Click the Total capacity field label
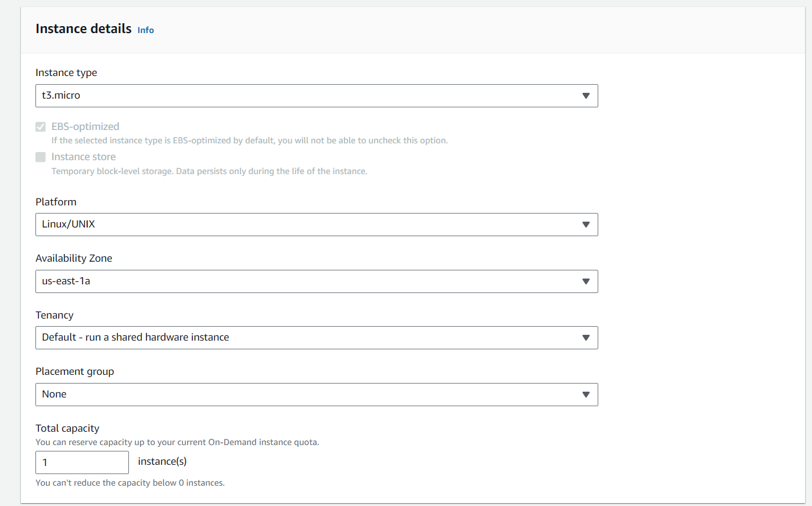 (x=67, y=428)
